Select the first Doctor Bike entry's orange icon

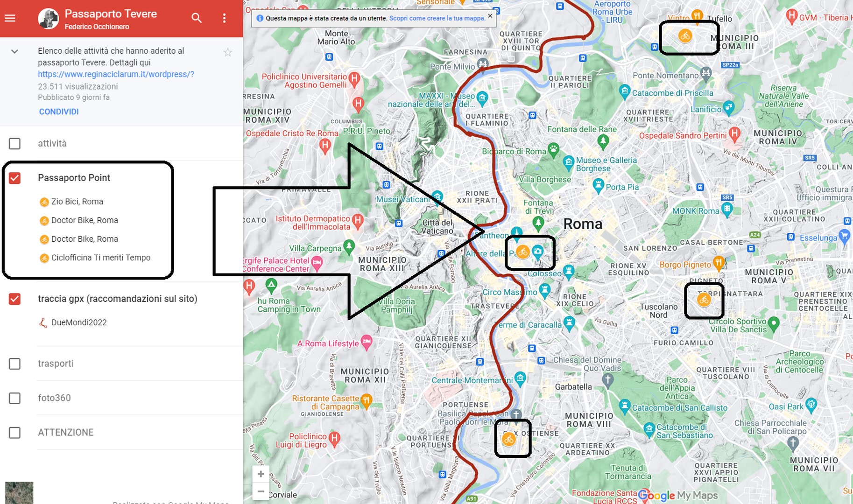coord(44,221)
